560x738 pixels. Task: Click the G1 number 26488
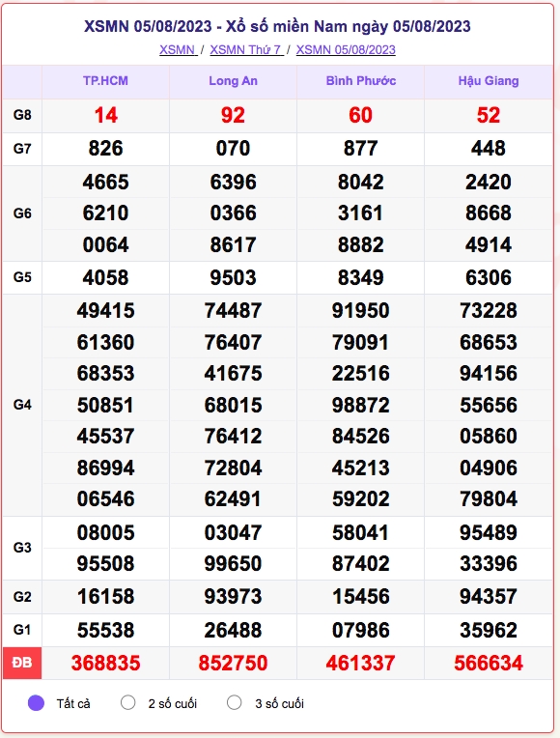point(233,630)
